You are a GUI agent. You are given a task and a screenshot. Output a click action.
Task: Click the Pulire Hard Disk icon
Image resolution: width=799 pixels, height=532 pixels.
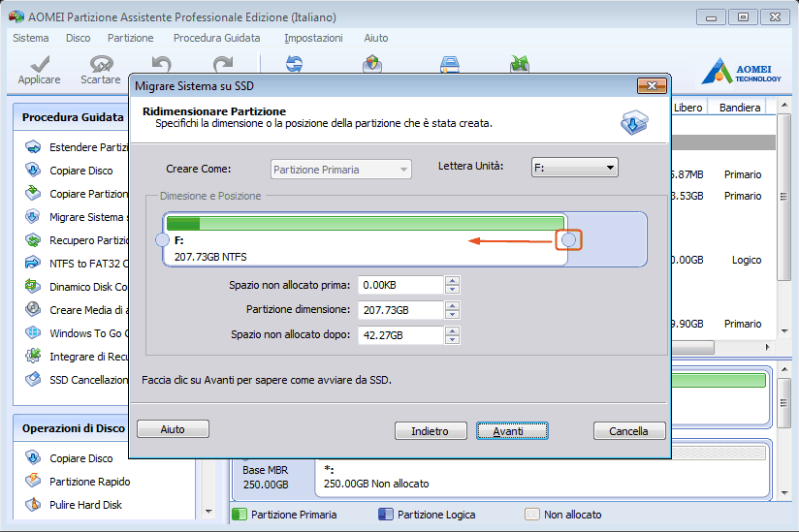point(33,505)
